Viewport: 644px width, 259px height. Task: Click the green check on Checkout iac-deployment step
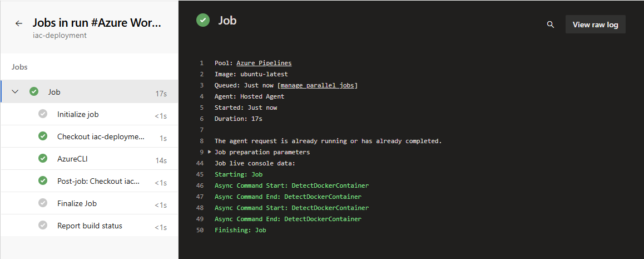[x=43, y=136]
